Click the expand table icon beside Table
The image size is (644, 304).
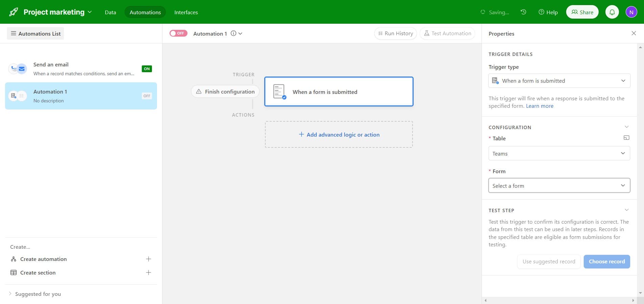tap(626, 138)
